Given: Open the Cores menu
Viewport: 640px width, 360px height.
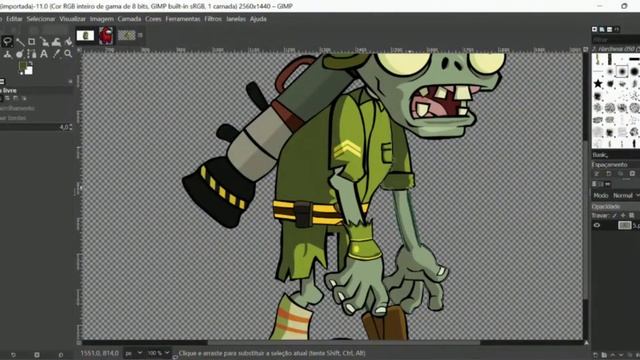Looking at the screenshot, I should [x=153, y=19].
